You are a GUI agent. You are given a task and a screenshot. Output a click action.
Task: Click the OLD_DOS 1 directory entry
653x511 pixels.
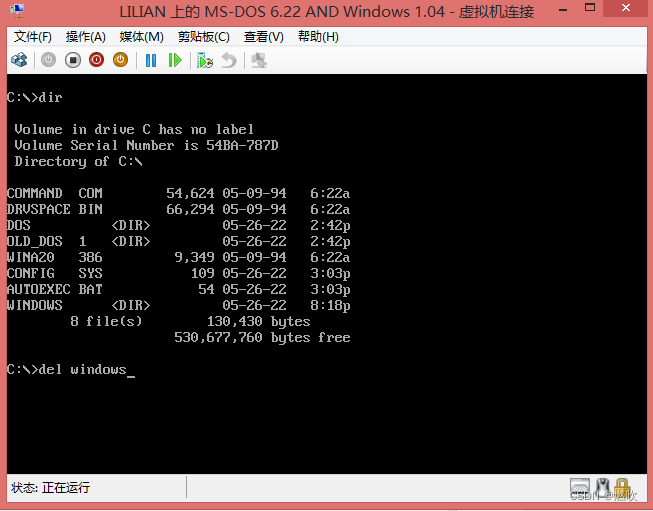[x=179, y=241]
